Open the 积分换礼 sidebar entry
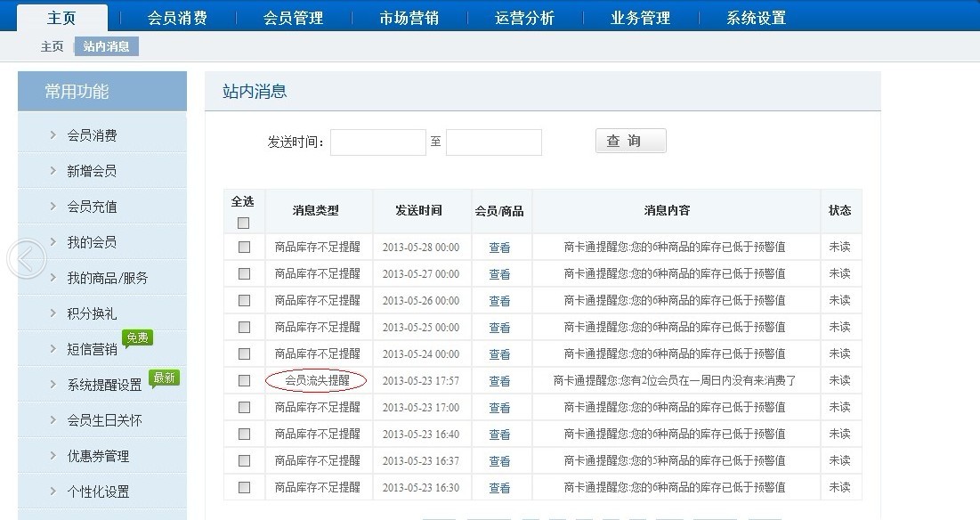 pyautogui.click(x=92, y=313)
